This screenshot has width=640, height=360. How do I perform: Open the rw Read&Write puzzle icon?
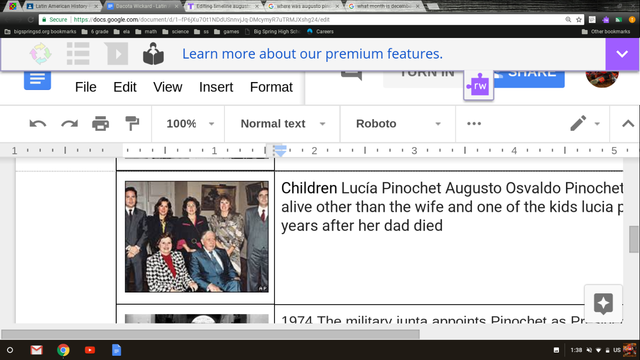[478, 85]
